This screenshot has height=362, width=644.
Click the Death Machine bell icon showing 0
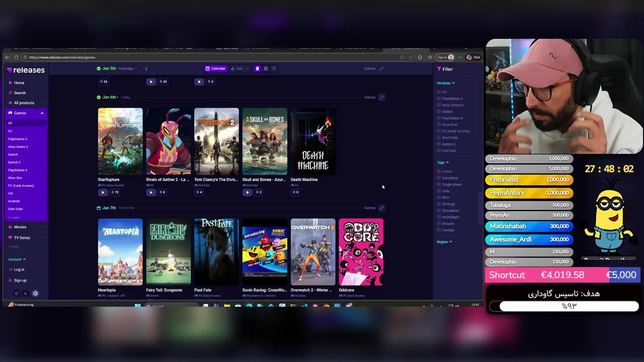pyautogui.click(x=295, y=193)
